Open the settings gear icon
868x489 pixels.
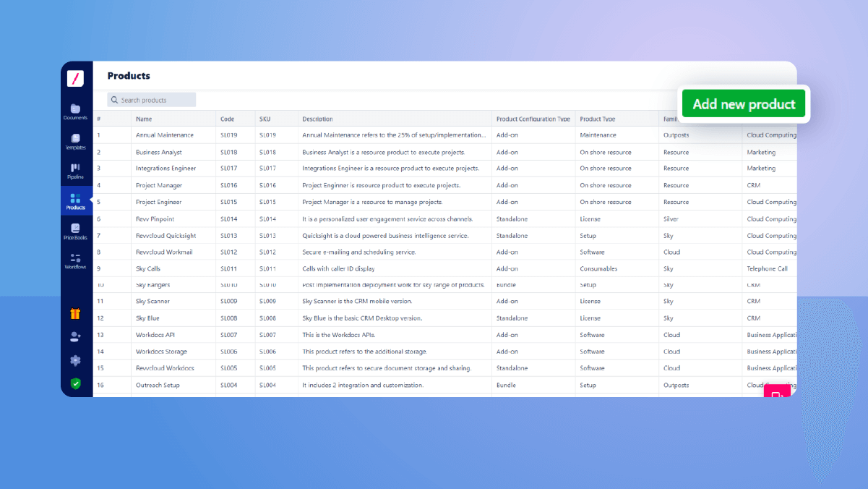click(x=76, y=360)
